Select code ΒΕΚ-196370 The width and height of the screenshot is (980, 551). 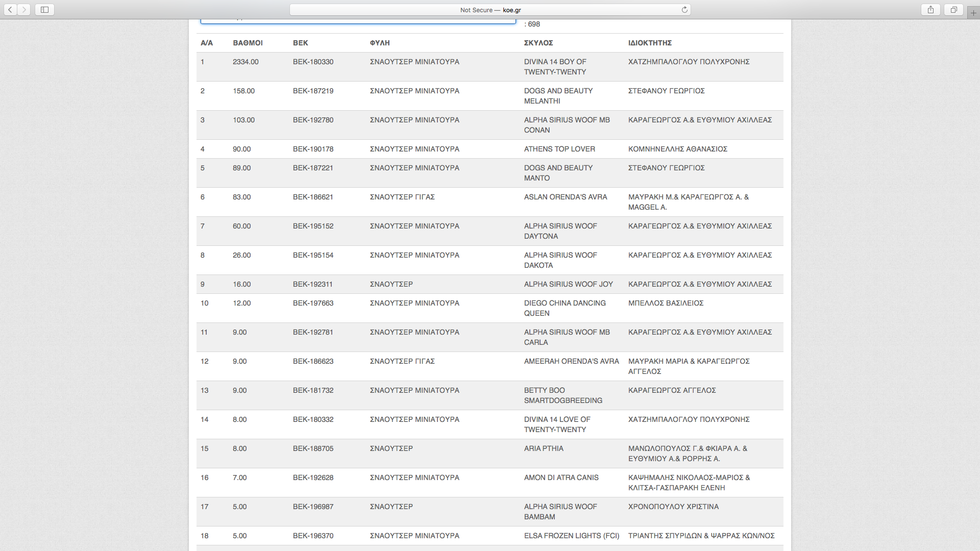tap(313, 536)
